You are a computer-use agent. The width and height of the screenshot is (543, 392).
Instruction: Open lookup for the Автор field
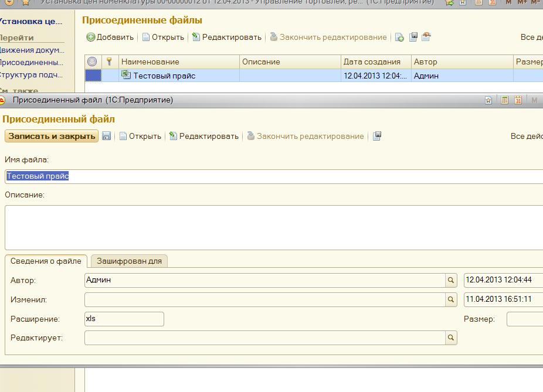click(x=451, y=280)
